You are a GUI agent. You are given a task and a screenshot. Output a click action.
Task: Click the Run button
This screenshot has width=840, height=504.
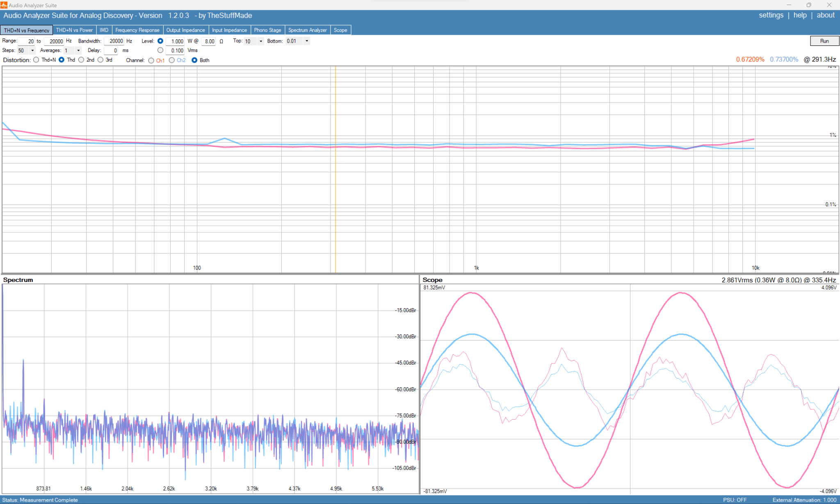pos(824,41)
